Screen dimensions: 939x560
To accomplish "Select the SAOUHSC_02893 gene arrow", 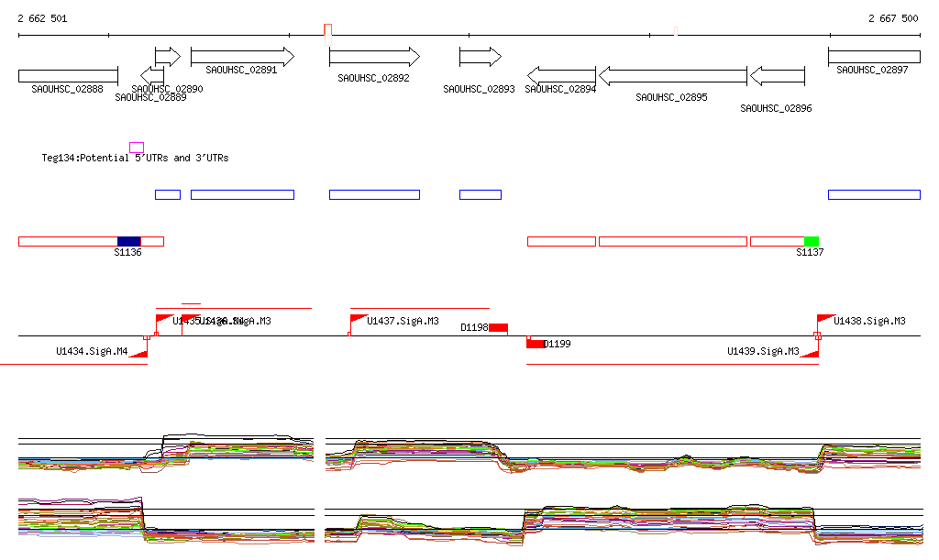I will coord(481,57).
